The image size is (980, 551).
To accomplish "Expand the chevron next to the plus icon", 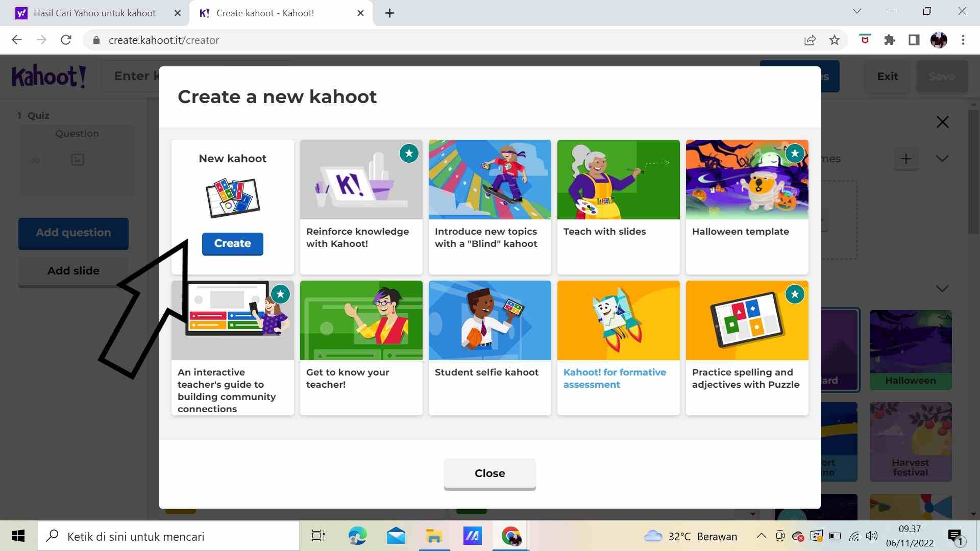I will pyautogui.click(x=942, y=159).
